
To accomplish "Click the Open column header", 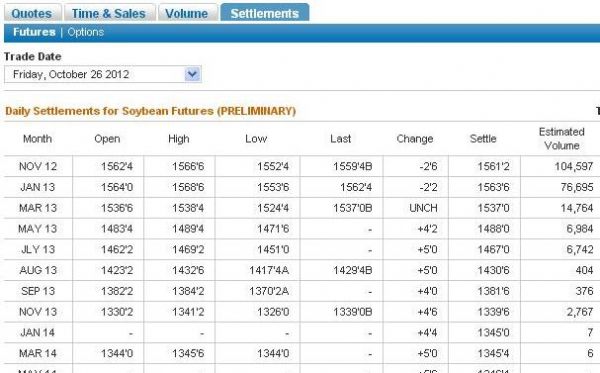I will [x=107, y=138].
